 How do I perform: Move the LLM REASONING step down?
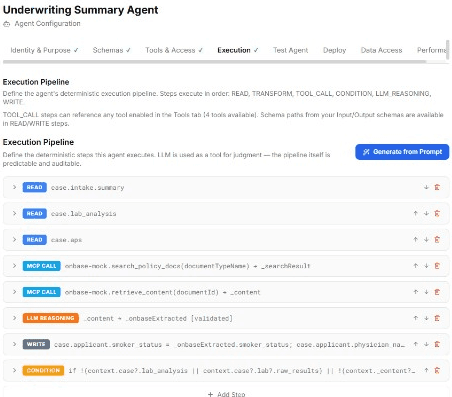(426, 318)
